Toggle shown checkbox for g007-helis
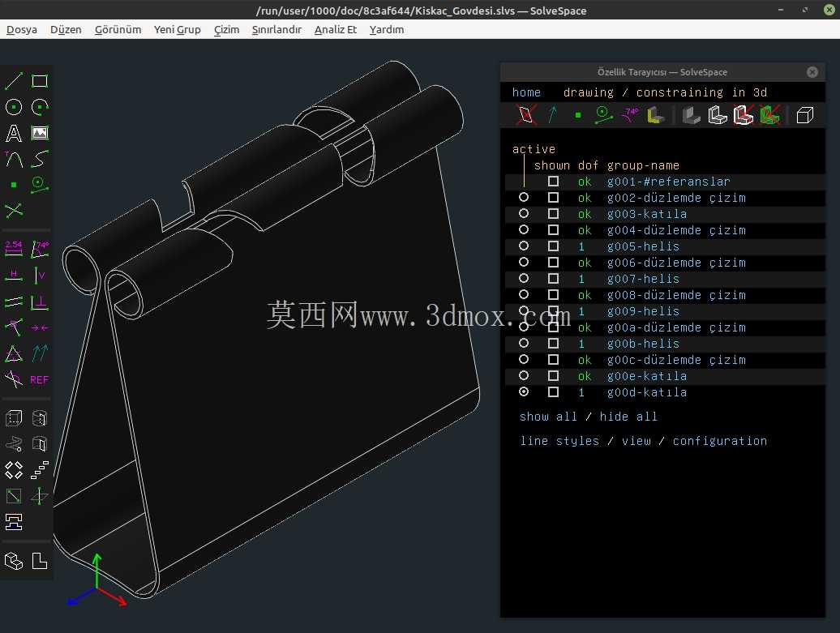Screen dimensions: 840x633 [554, 279]
